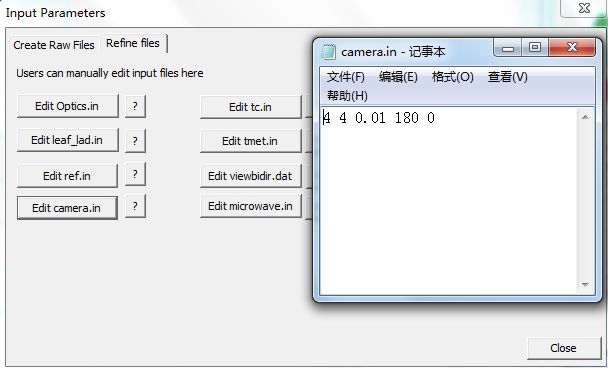Open help for Edit leaf_lad.in
Viewport: 608px width, 368px height.
[x=135, y=140]
